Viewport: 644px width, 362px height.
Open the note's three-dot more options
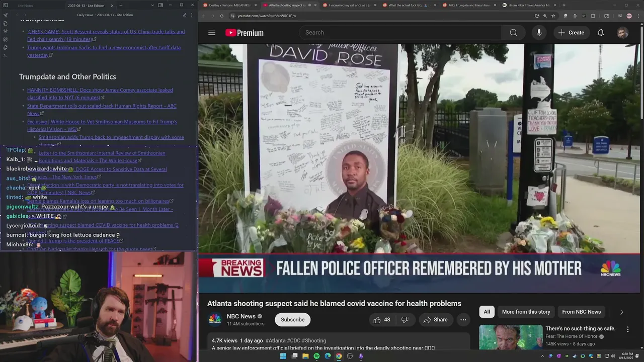[191, 15]
